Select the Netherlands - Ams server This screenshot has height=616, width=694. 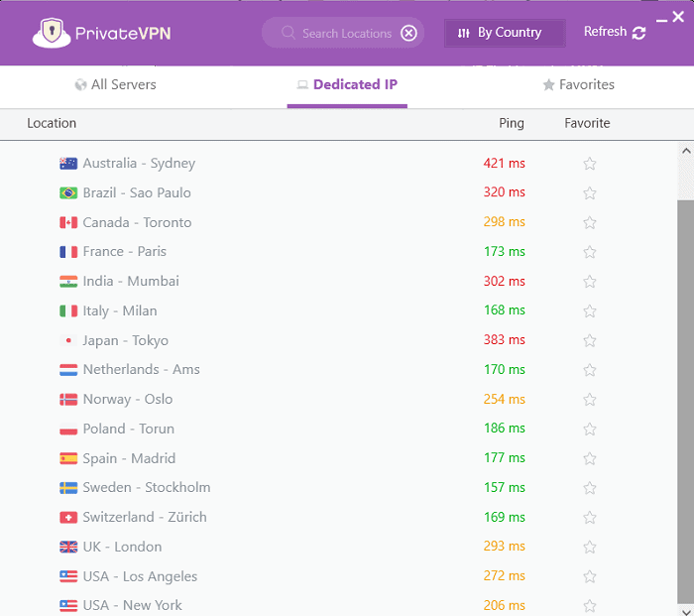[141, 370]
